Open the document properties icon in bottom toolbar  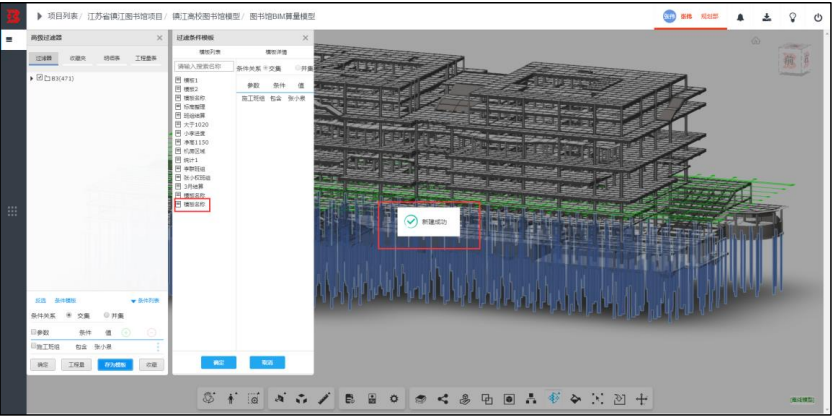click(x=350, y=398)
